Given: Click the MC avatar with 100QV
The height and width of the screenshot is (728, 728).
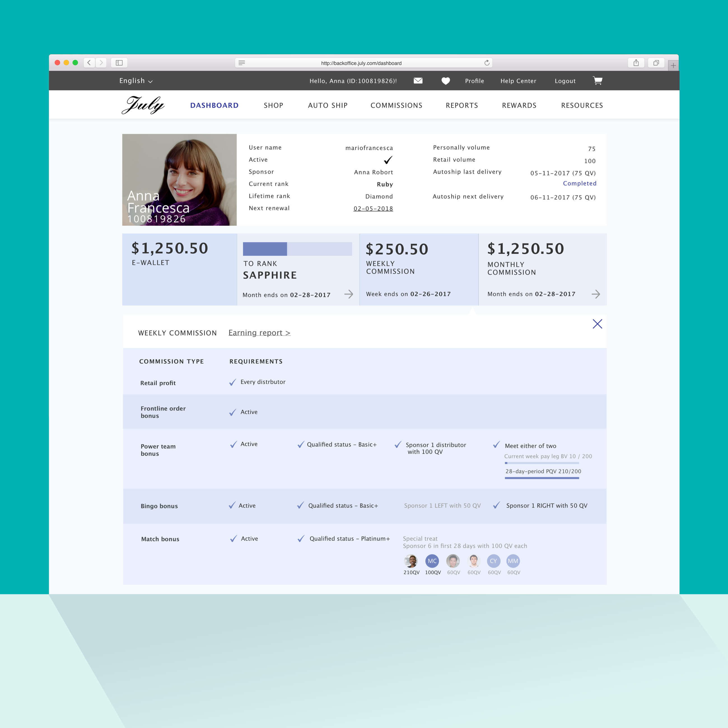Looking at the screenshot, I should [x=432, y=561].
